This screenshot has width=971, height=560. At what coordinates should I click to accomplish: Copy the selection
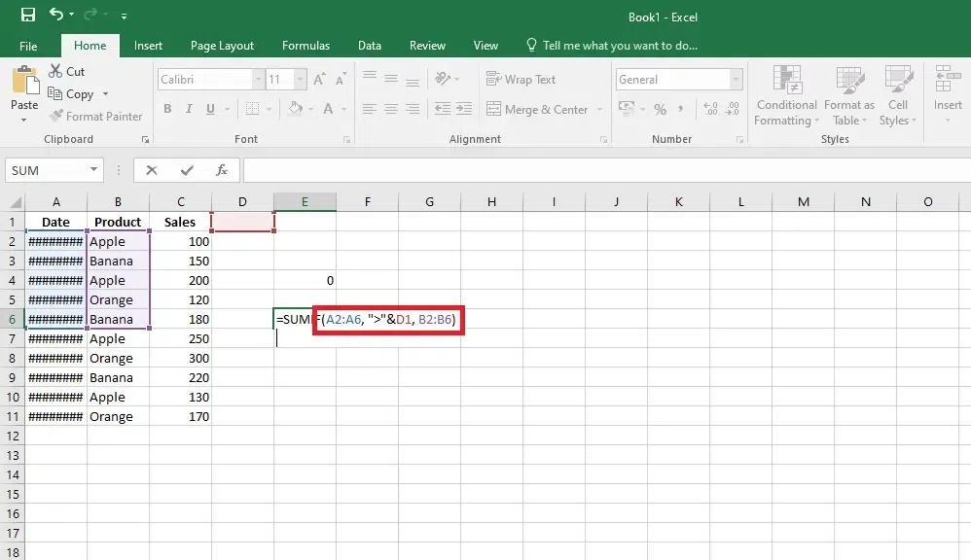pos(71,94)
